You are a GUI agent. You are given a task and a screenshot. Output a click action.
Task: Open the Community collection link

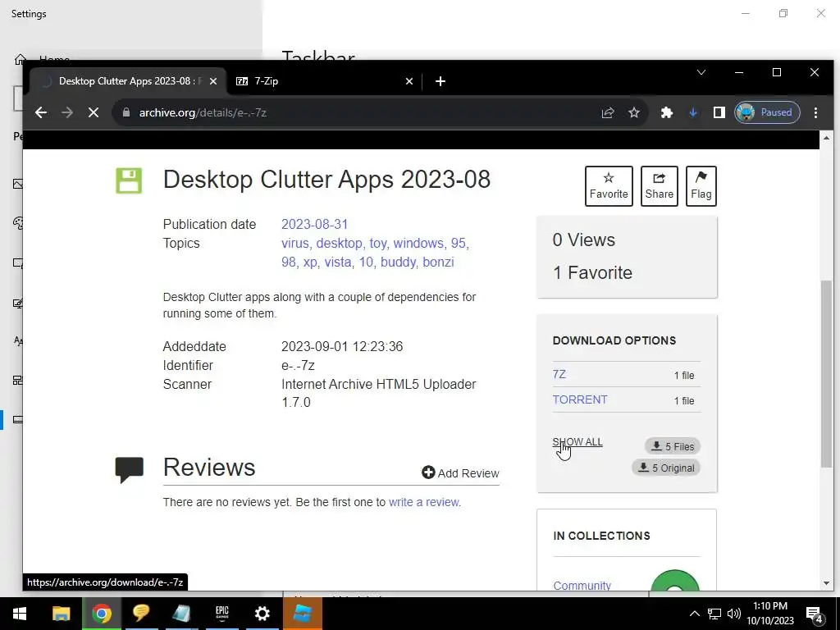[x=582, y=585]
